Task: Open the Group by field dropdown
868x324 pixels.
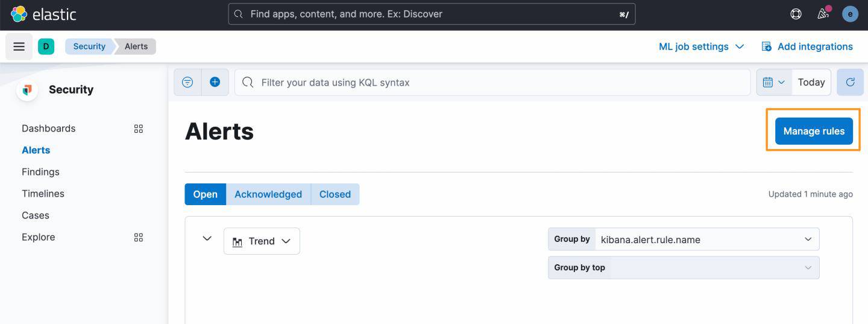Action: point(706,240)
